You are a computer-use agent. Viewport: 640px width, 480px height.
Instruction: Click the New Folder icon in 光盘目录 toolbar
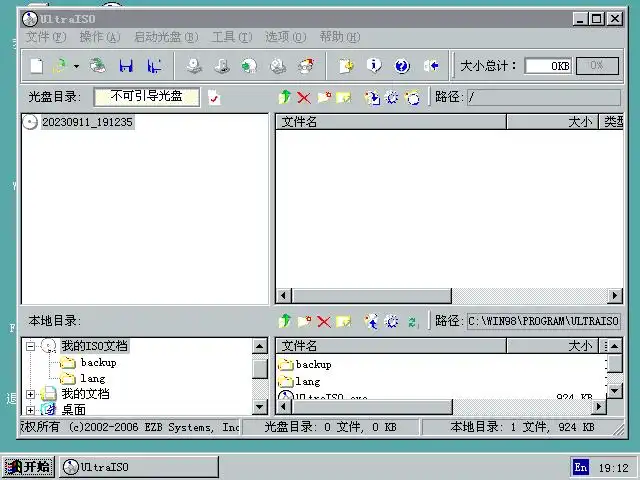coord(324,98)
